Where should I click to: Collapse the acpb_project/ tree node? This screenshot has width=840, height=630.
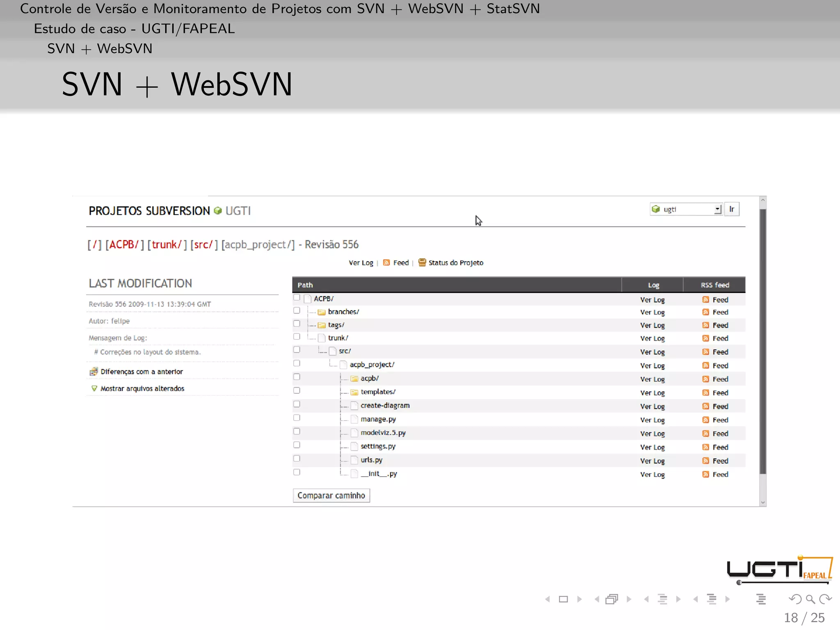click(x=344, y=365)
